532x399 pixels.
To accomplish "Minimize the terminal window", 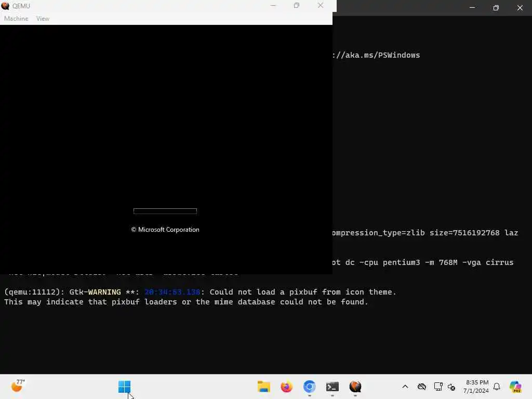I will coord(472,7).
